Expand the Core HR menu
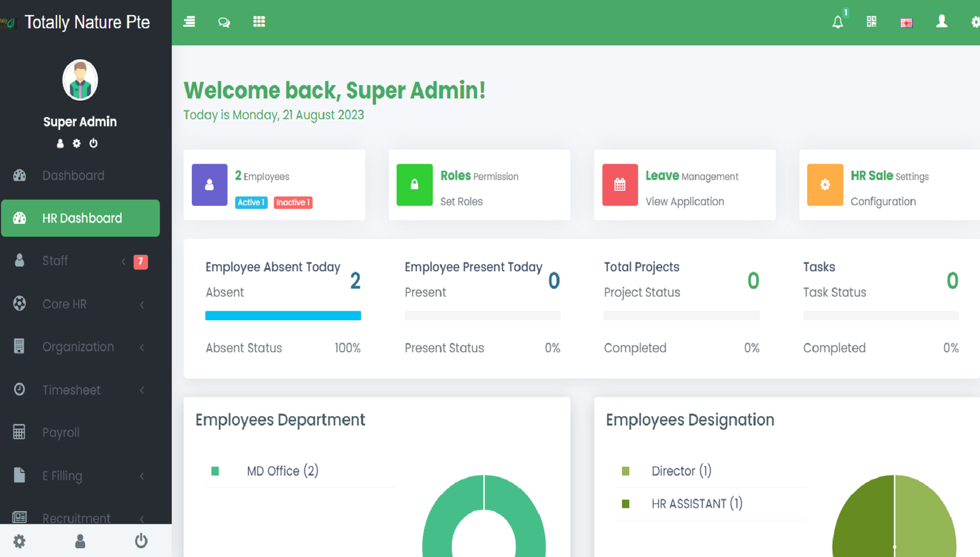The height and width of the screenshot is (557, 980). point(80,304)
